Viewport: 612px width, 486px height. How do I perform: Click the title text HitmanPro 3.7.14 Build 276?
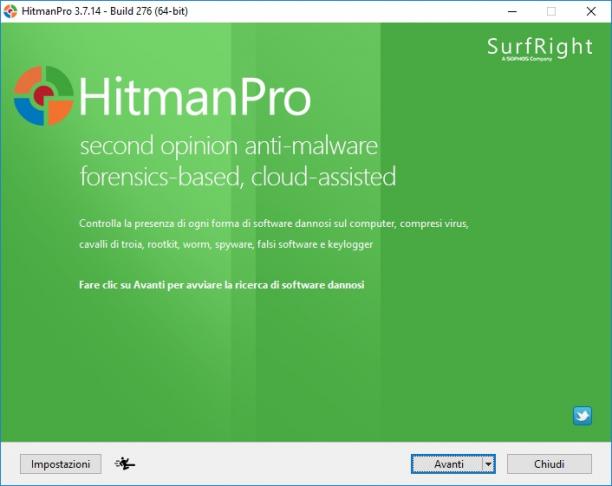pos(105,11)
